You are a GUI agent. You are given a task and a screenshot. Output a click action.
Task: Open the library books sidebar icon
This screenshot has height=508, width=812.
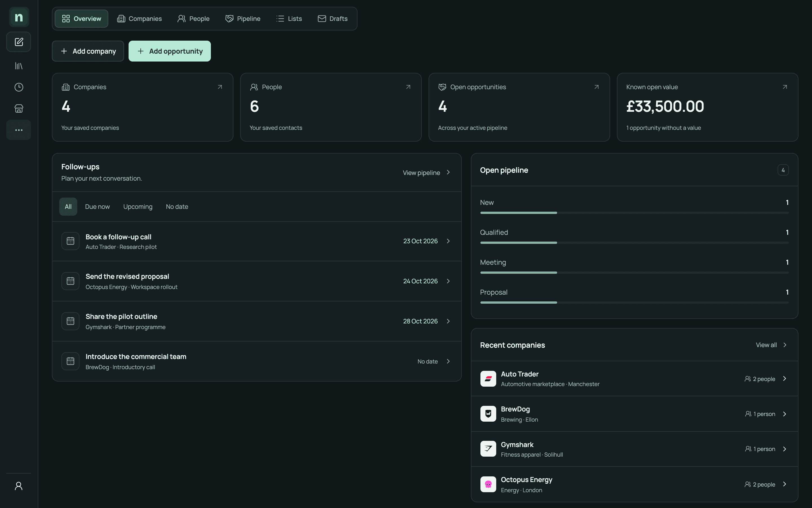(x=19, y=66)
